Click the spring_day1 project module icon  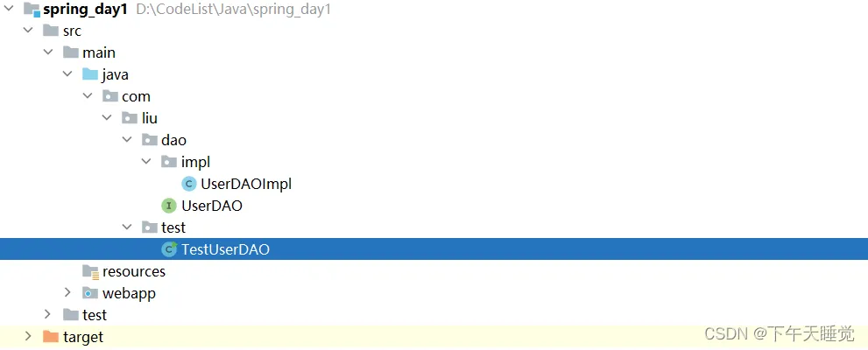click(x=32, y=10)
